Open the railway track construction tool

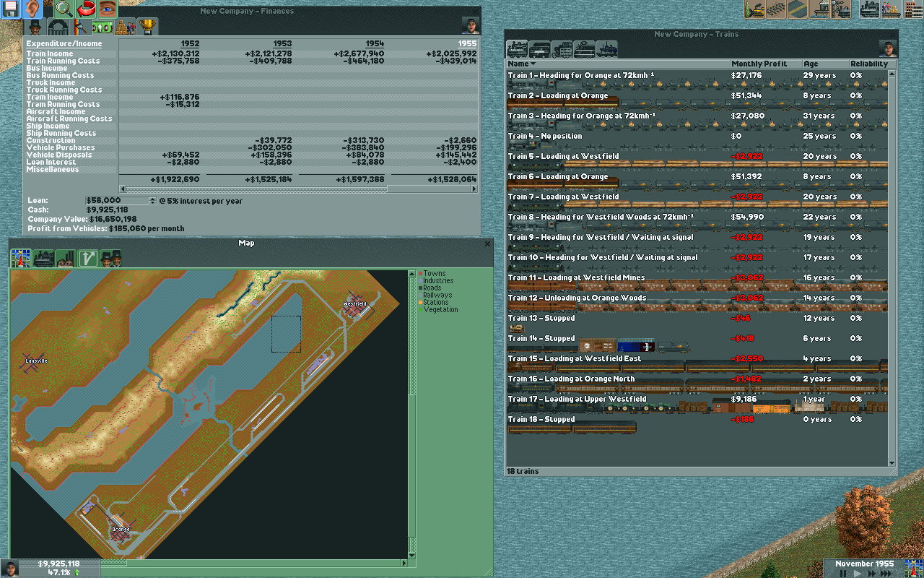776,9
